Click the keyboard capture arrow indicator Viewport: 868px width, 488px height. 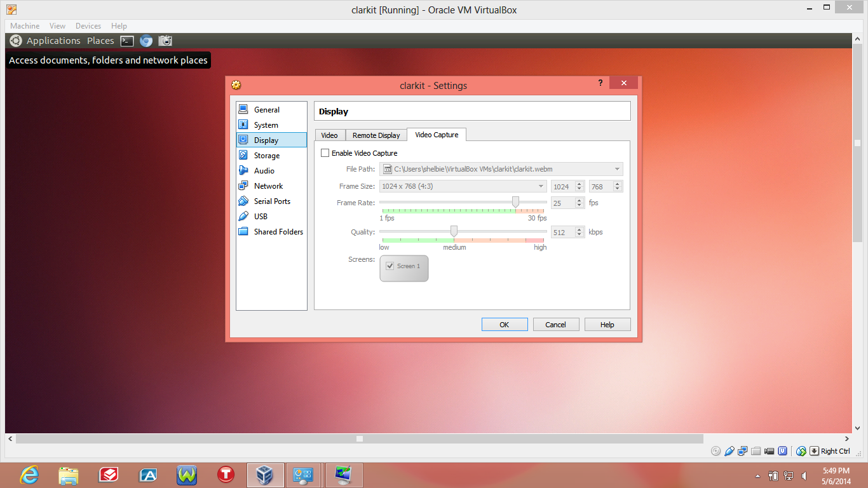pyautogui.click(x=814, y=451)
